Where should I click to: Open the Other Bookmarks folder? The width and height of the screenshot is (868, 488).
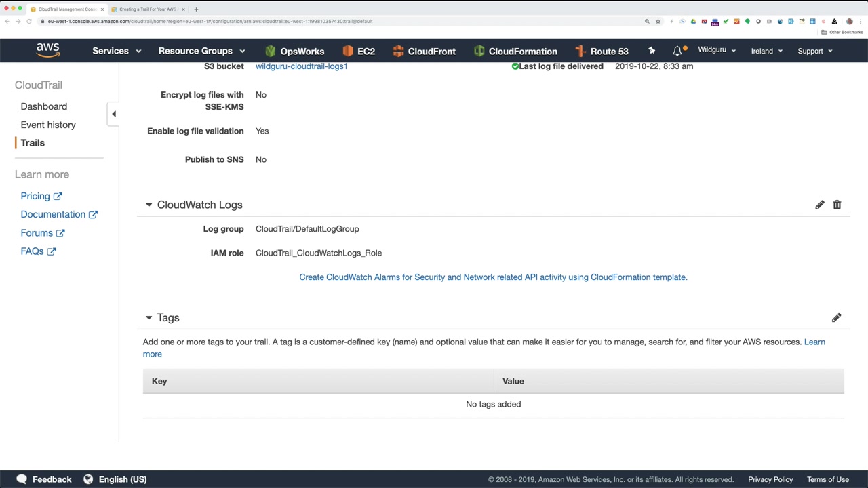point(842,32)
